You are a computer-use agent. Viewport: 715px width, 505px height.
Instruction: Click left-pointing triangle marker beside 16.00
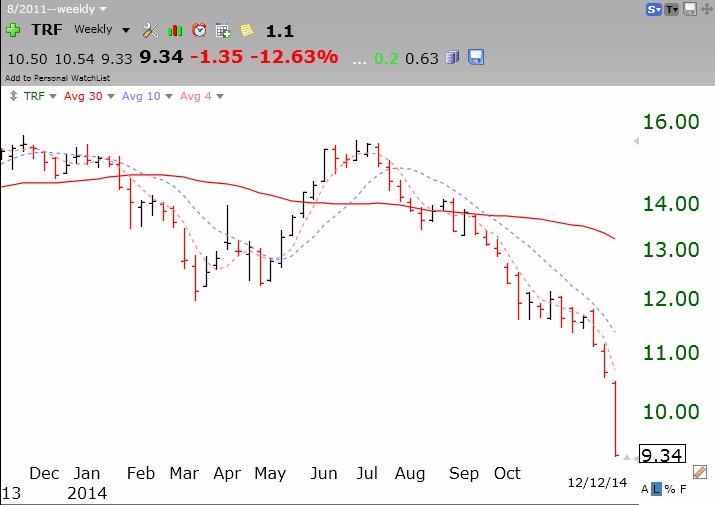click(636, 141)
